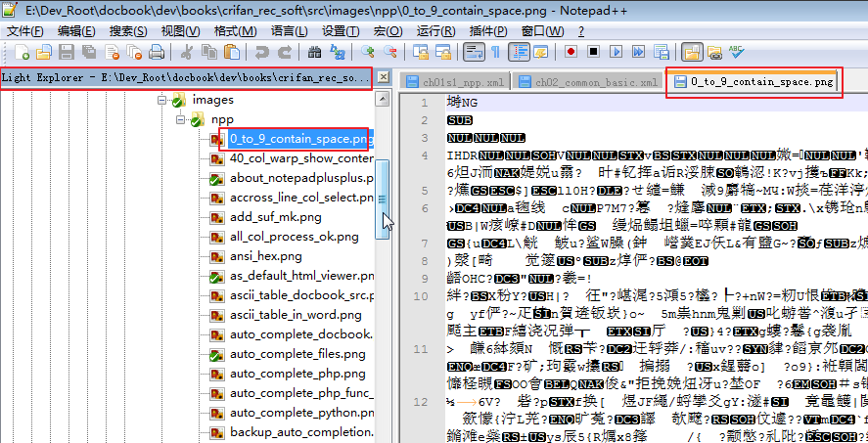The width and height of the screenshot is (868, 443).
Task: Collapse the images folder node
Action: pyautogui.click(x=161, y=100)
